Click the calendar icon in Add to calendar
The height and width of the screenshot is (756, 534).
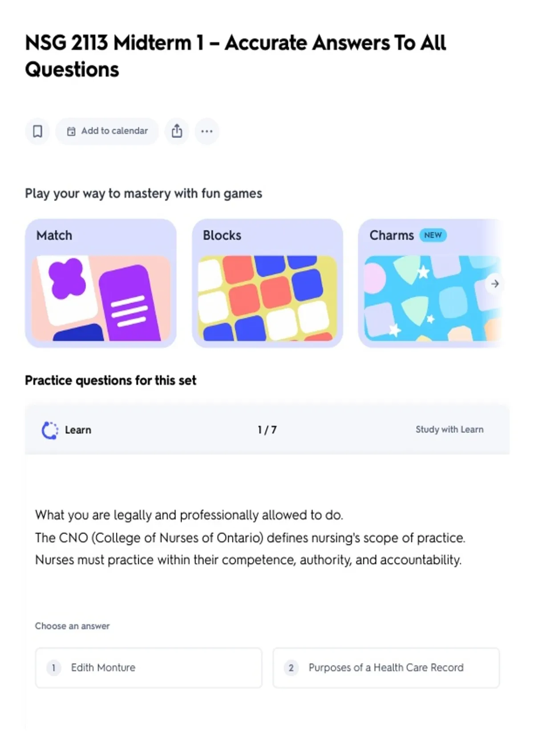pyautogui.click(x=71, y=131)
